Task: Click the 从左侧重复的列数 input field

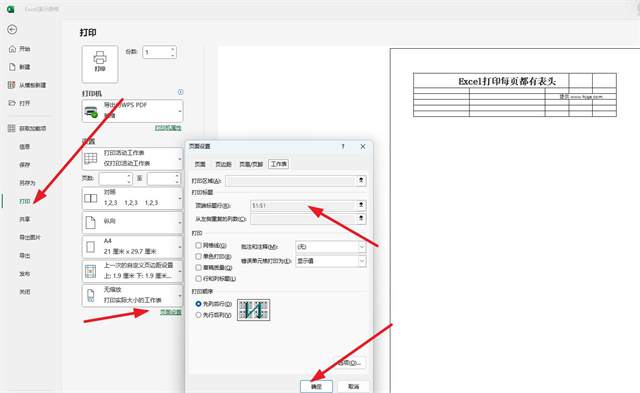Action: (x=303, y=219)
